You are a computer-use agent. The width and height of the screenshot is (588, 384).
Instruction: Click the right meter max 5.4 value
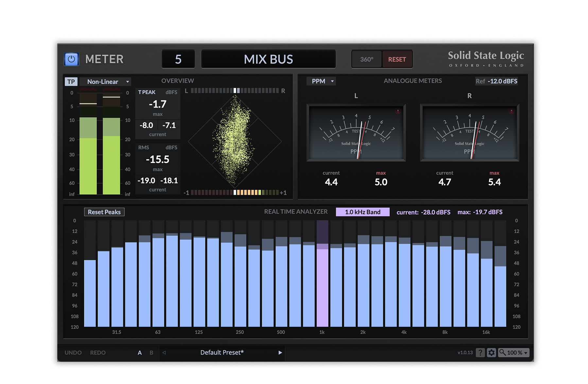point(494,182)
